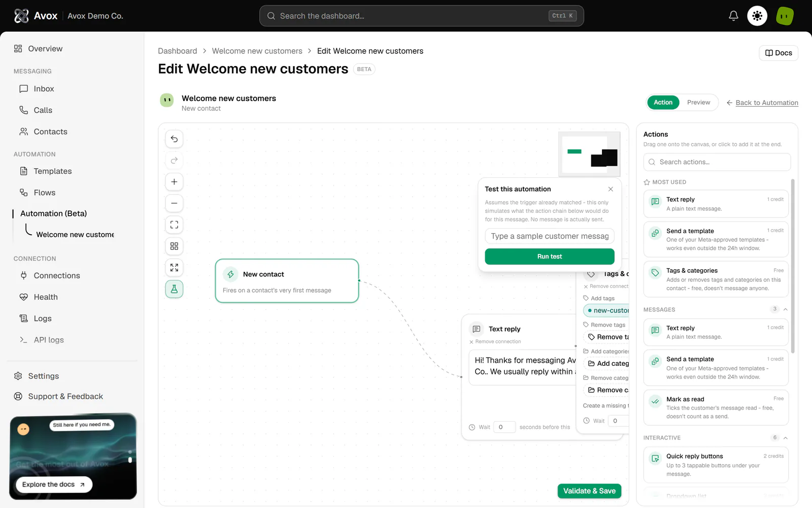
Task: Open Inbox in the sidebar
Action: (x=44, y=89)
